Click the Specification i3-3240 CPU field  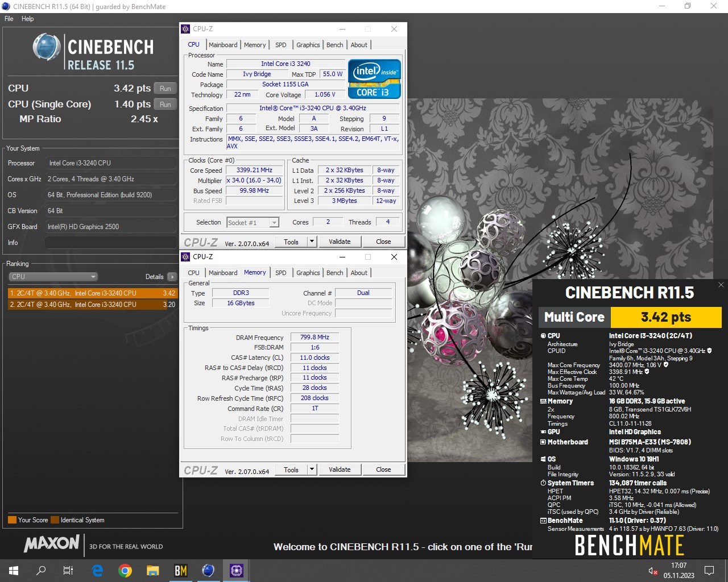pos(313,108)
